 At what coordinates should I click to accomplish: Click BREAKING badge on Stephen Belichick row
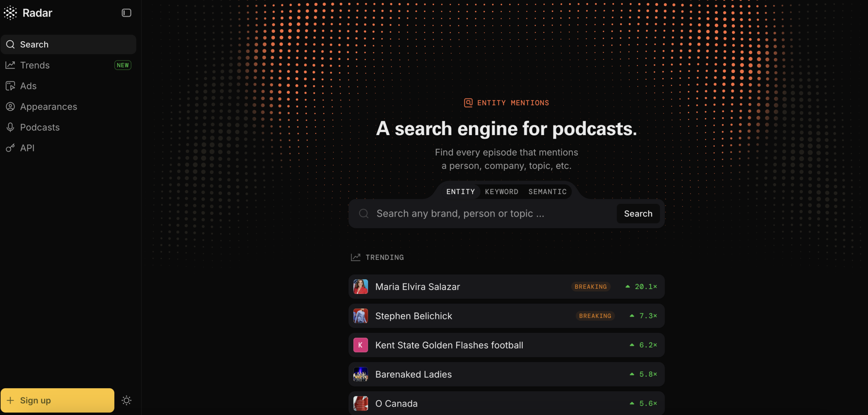click(595, 316)
